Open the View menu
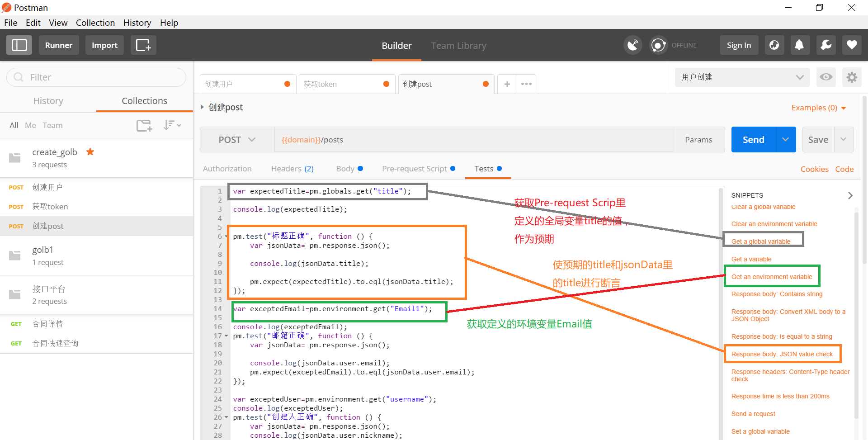868x440 pixels. click(58, 23)
